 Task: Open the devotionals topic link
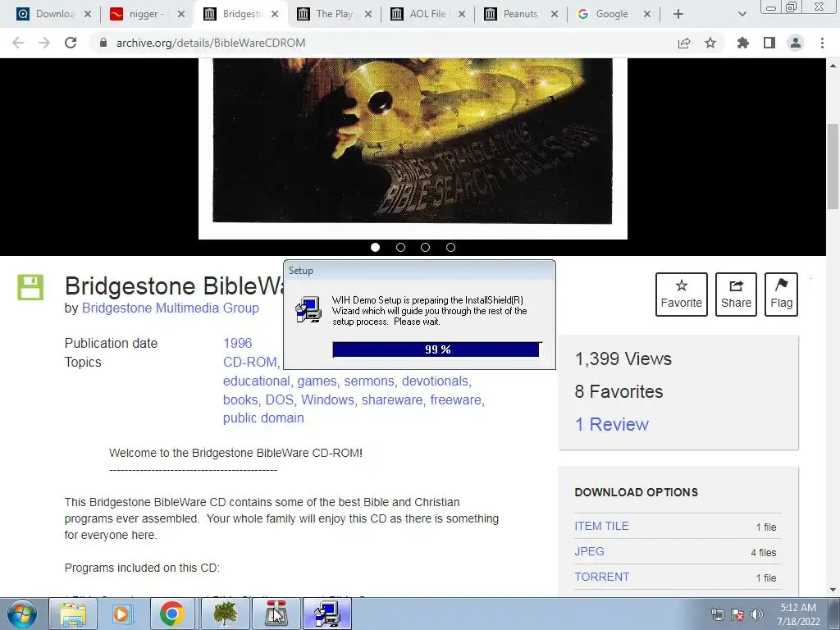point(435,381)
